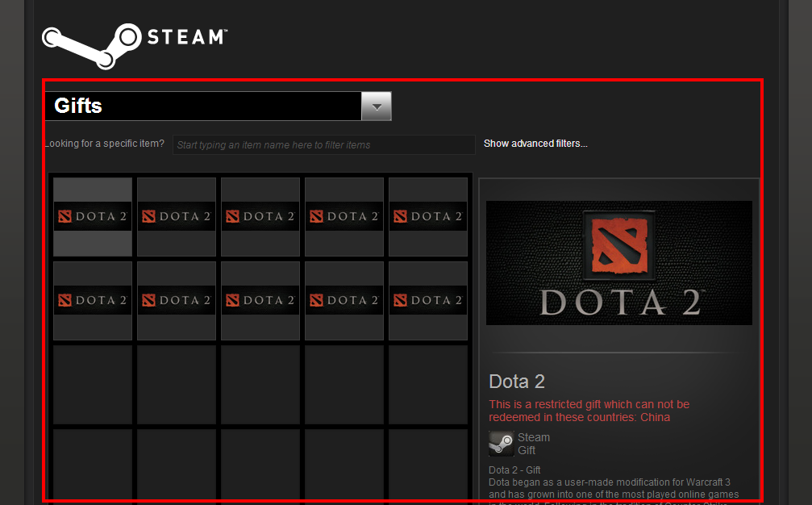Select third Dota 2 gift in second row
Image resolution: width=812 pixels, height=505 pixels.
coord(260,300)
